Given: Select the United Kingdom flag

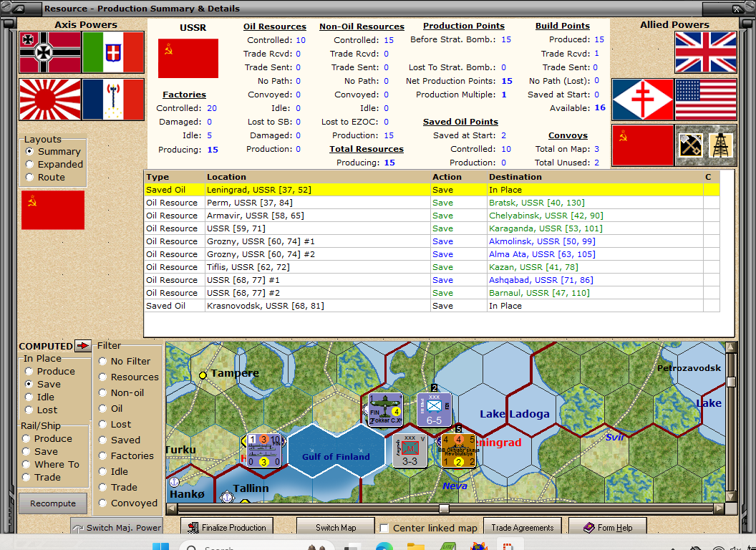Looking at the screenshot, I should (x=706, y=52).
